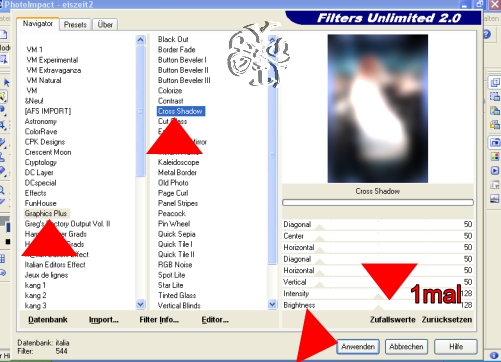Select the Cryptology category
This screenshot has width=501, height=362.
coord(41,162)
